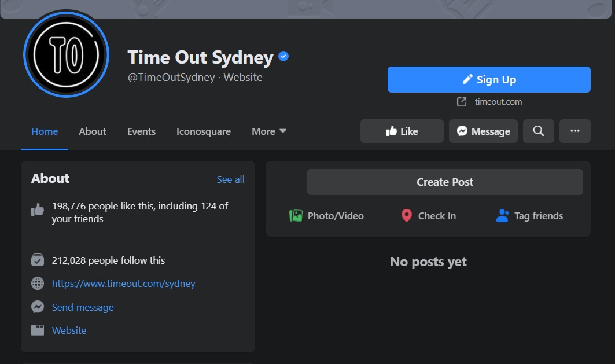The image size is (615, 364).
Task: Click the globe icon beside the URL
Action: click(38, 283)
